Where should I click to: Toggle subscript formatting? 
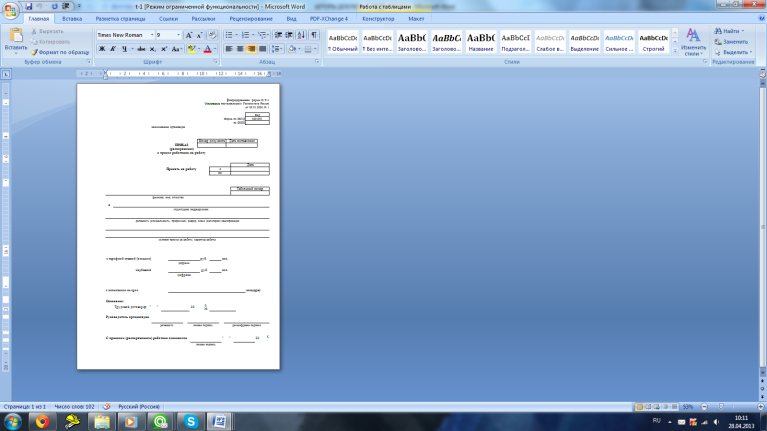[153, 49]
